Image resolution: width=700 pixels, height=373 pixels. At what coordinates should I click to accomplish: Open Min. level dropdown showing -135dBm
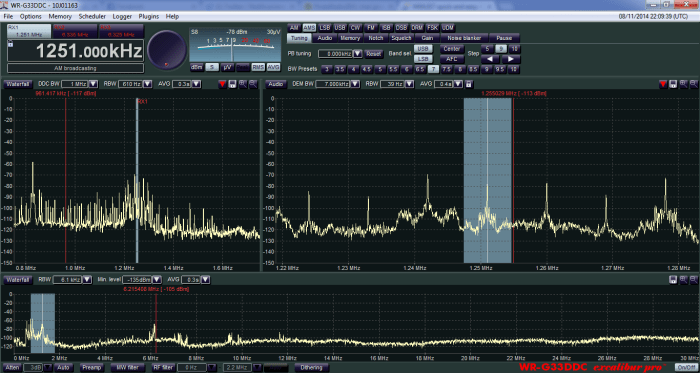[157, 280]
